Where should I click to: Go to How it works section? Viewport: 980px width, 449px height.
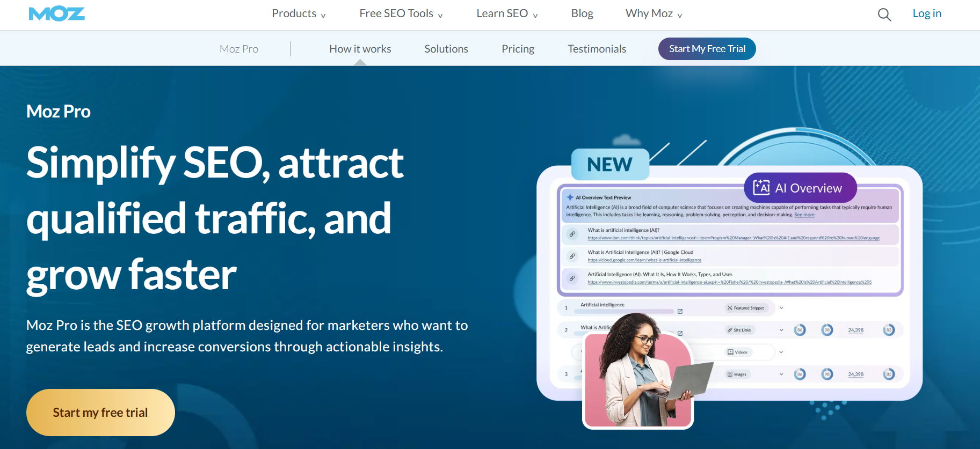pyautogui.click(x=360, y=49)
